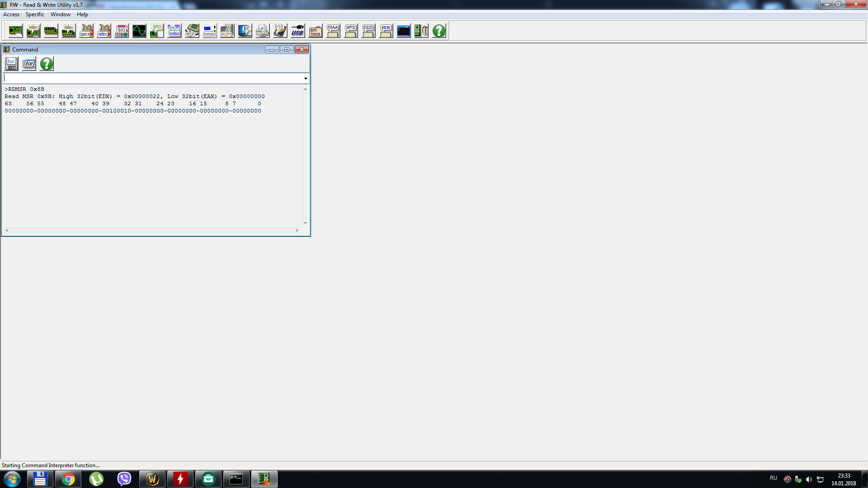Open the SPD toolbar icon

coord(156,31)
